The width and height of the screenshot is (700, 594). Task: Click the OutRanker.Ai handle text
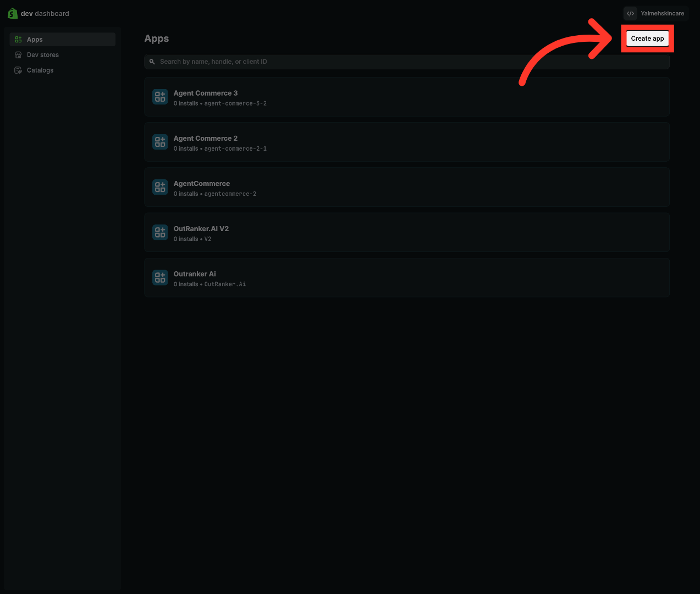225,284
